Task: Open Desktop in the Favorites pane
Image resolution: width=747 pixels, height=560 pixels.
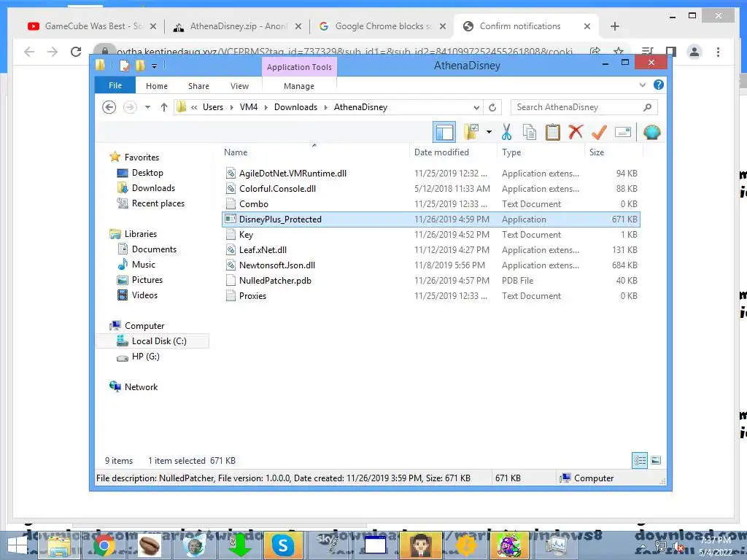Action: [147, 172]
